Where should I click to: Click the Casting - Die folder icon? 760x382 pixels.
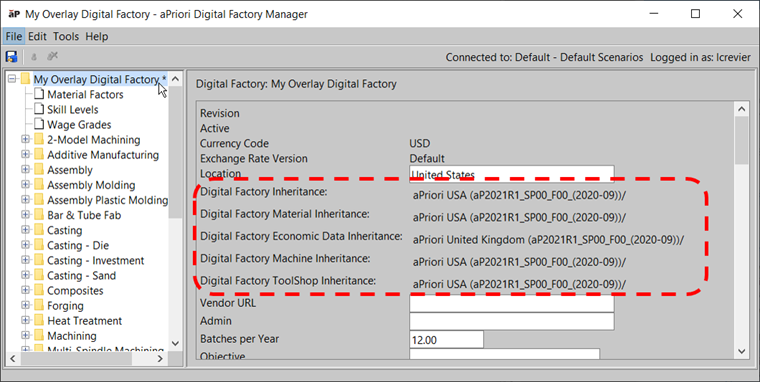(39, 245)
